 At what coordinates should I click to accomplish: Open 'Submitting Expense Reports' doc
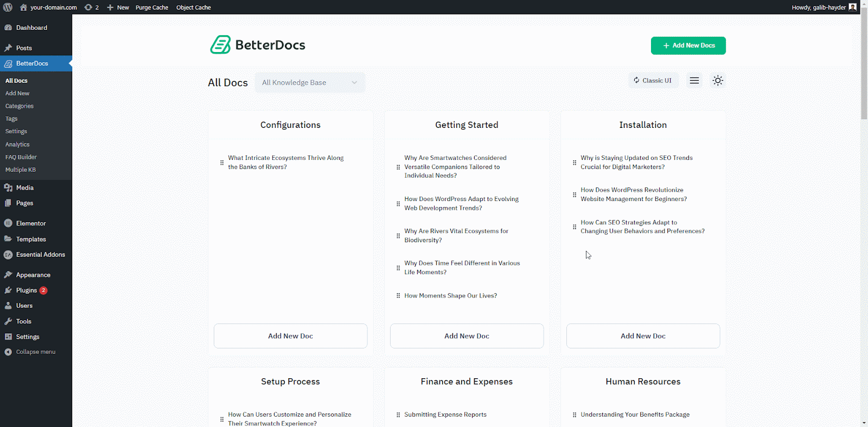tap(445, 415)
